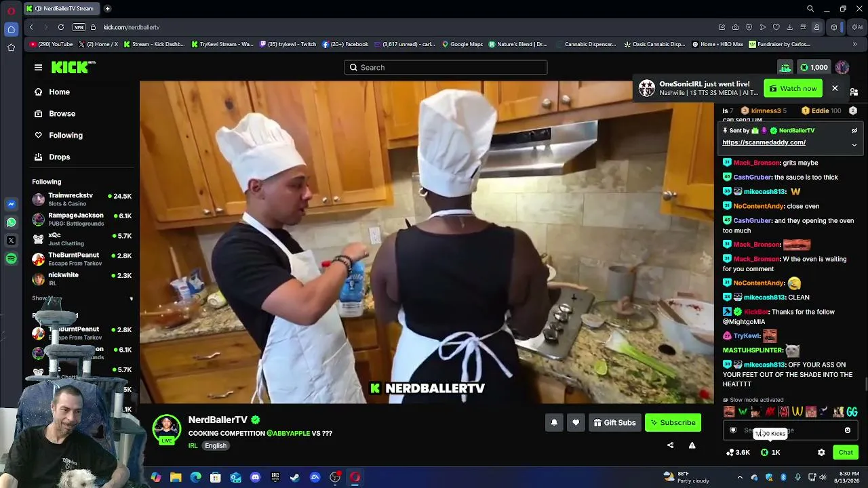Open the 3.6K channel points icon
This screenshot has height=488, width=868.
tap(738, 452)
